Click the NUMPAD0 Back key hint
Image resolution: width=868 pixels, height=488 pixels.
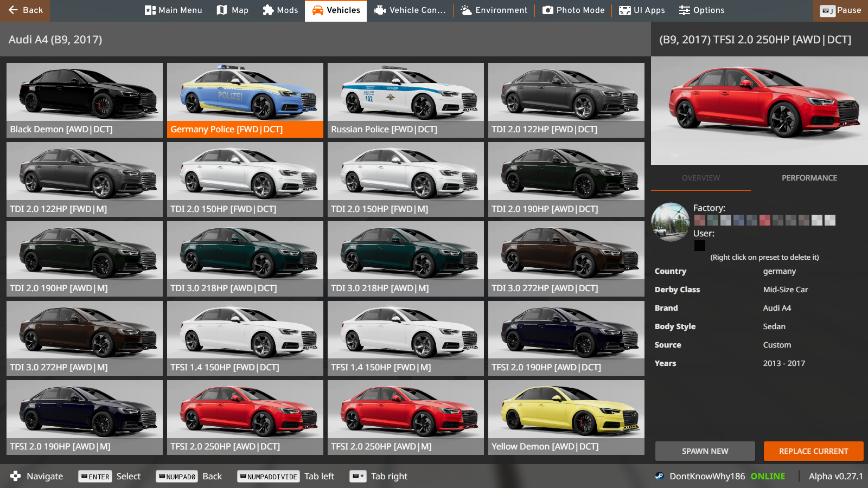tap(189, 476)
